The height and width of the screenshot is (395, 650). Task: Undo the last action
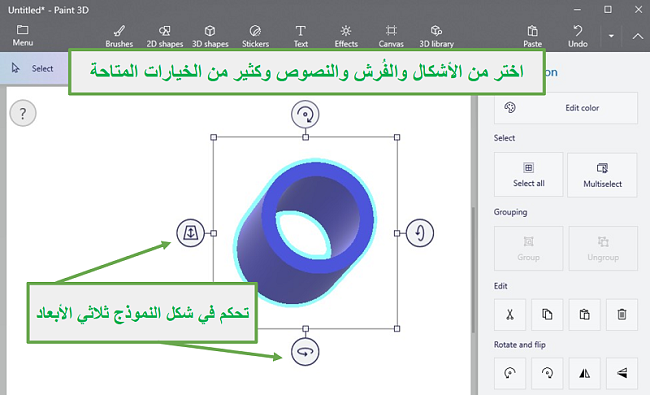(577, 36)
